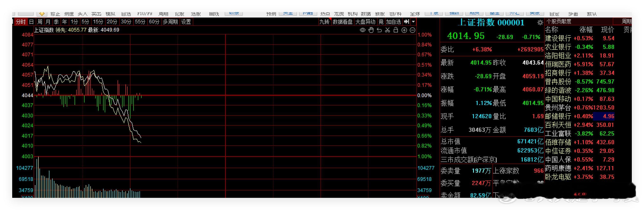Select the 60分 chart period

coord(154,22)
